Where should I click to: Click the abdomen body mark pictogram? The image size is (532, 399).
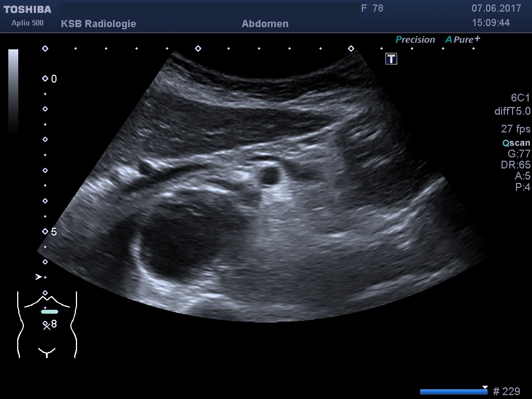(x=47, y=325)
